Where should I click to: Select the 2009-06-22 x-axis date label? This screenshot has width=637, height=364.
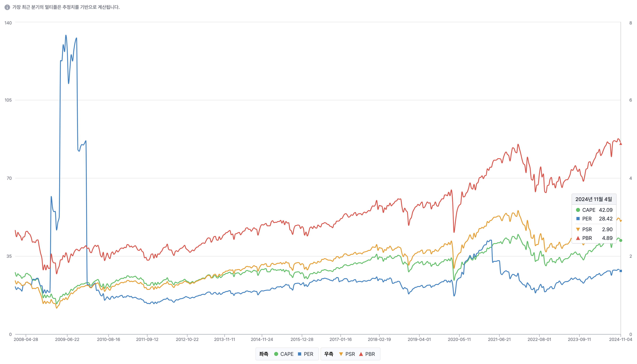point(67,340)
